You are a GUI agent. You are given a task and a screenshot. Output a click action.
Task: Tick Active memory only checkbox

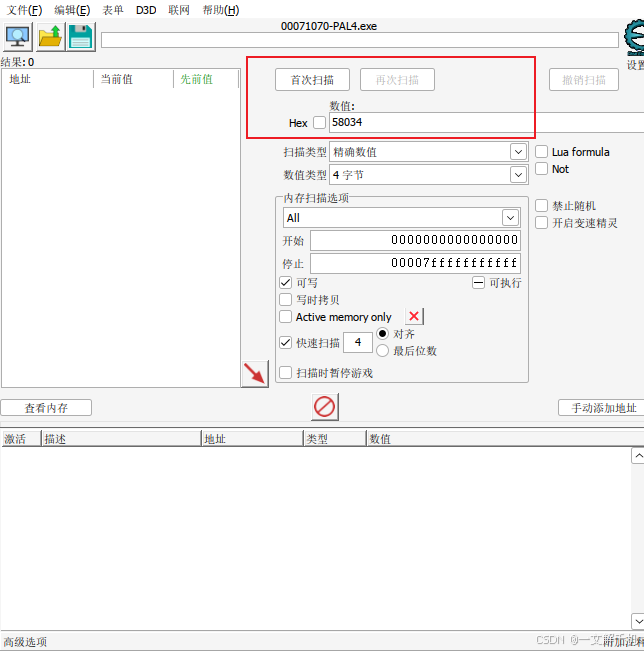(x=286, y=317)
